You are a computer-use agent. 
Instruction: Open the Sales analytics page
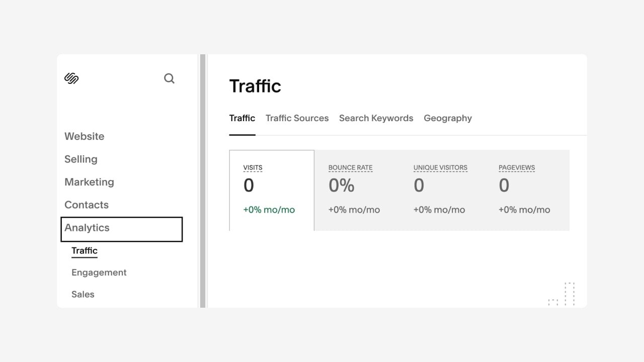point(83,294)
